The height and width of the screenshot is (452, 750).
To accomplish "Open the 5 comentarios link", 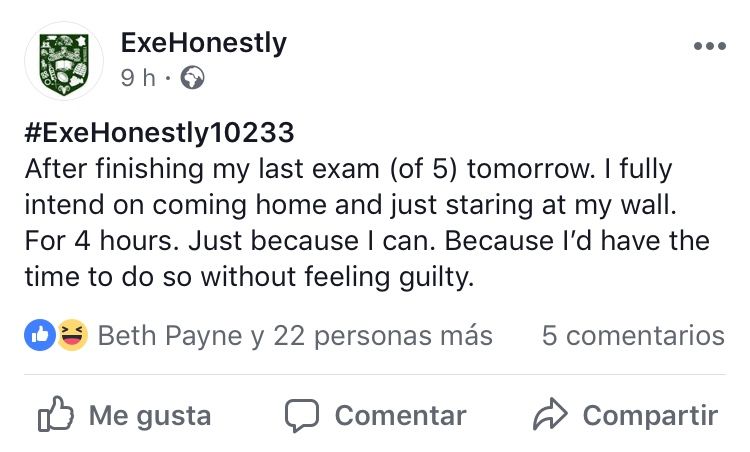I will click(x=633, y=336).
